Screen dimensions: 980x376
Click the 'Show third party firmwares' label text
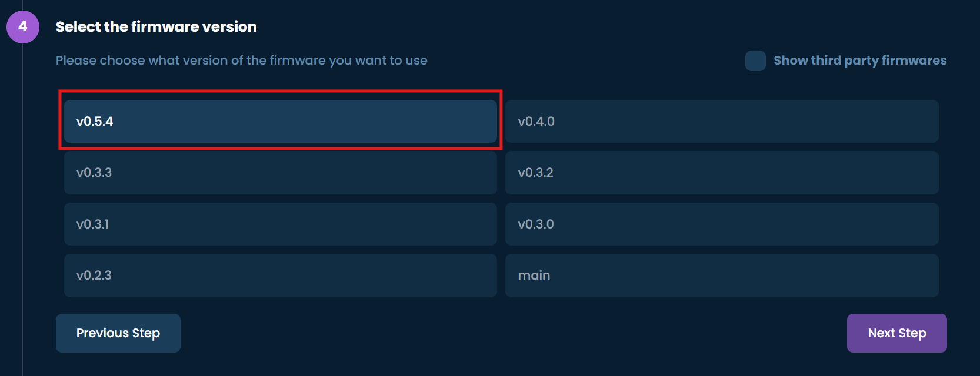(860, 61)
